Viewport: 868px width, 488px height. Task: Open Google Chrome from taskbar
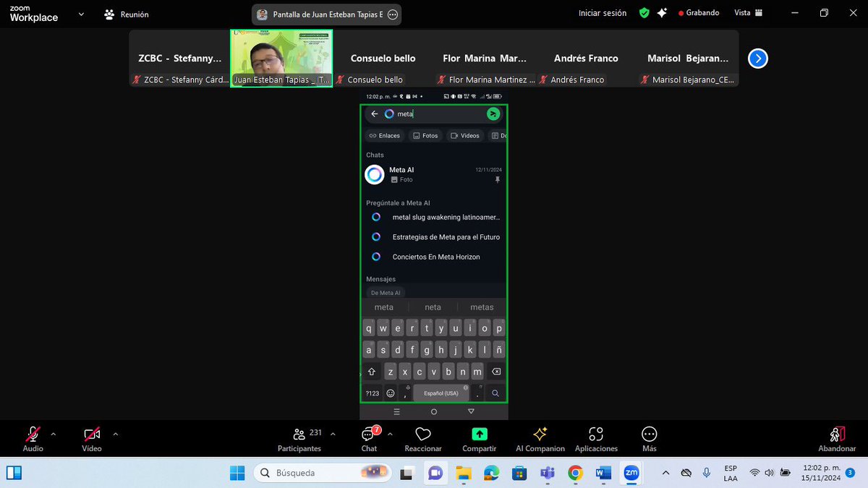pos(576,473)
